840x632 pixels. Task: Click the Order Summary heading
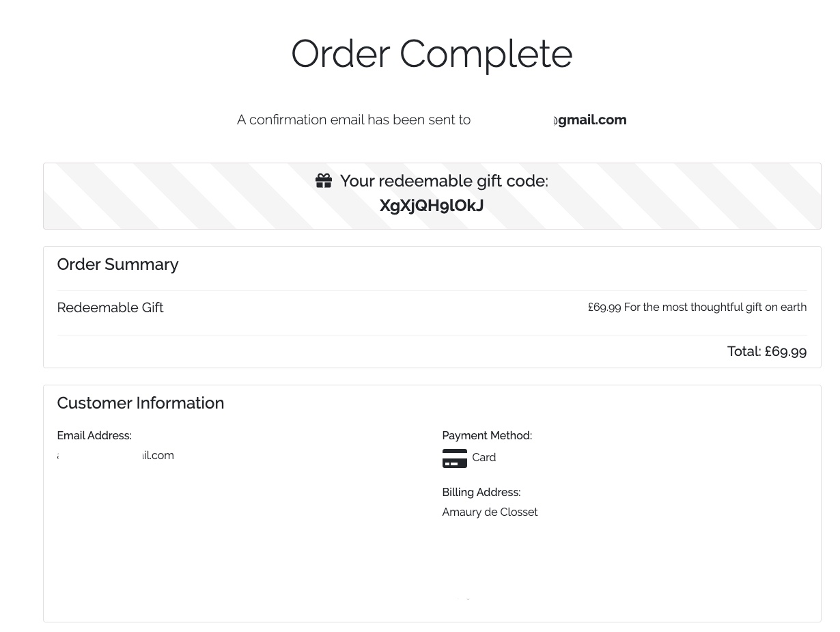[117, 264]
